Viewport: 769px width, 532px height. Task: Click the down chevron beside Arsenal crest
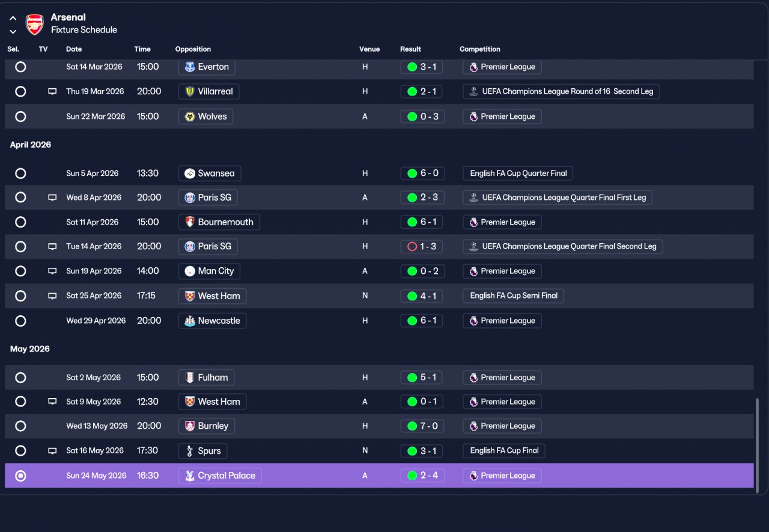pos(13,31)
